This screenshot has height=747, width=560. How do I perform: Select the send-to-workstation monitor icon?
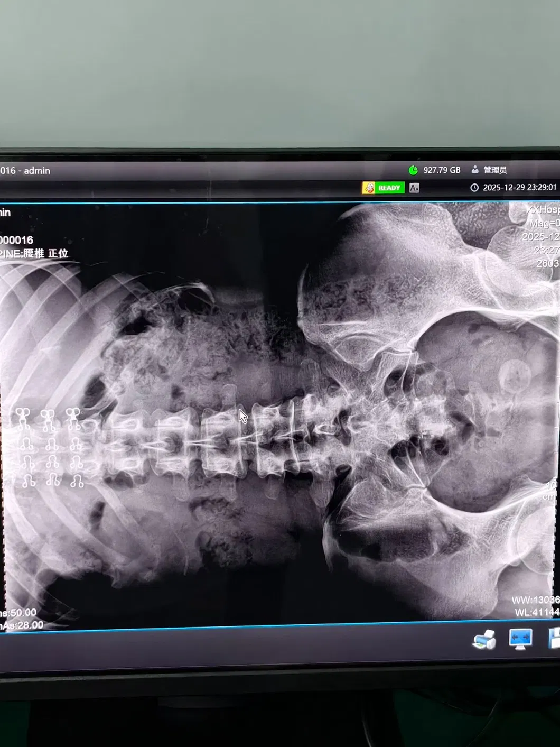pyautogui.click(x=521, y=641)
